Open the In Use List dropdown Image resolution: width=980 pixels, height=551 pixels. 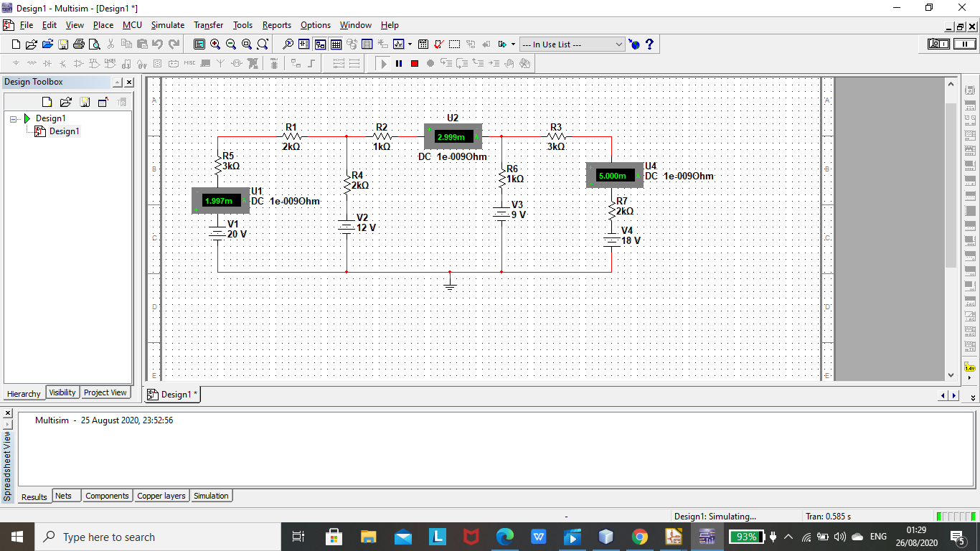(573, 44)
